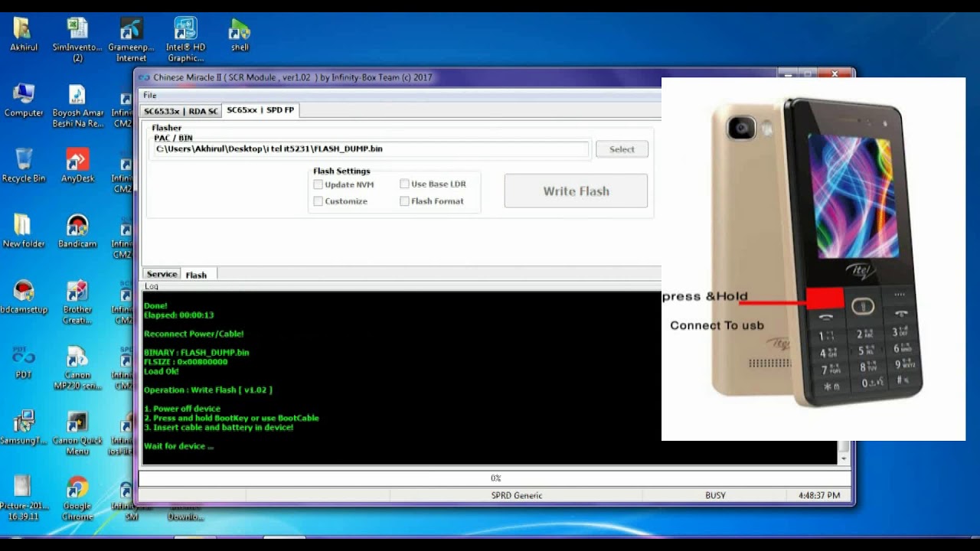Click 'Wait for device ...' log line
Screen dimensions: 980x551
[x=178, y=446]
